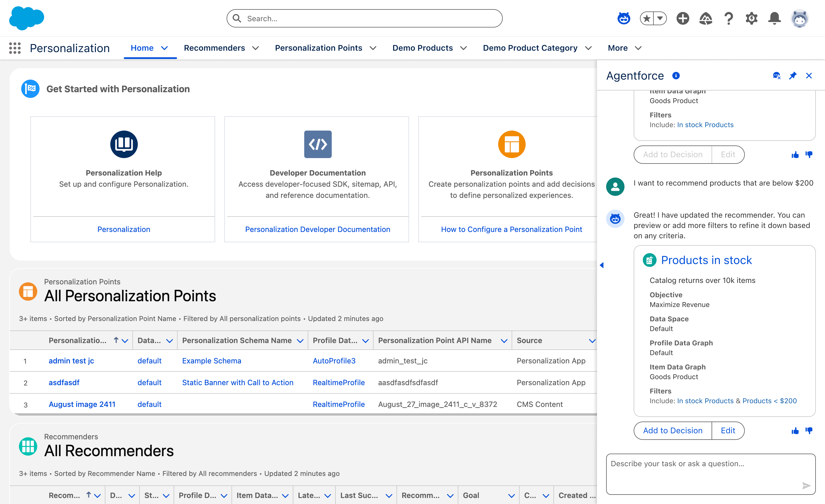Click the send message arrow icon
Viewport: 825px width, 504px height.
[x=806, y=485]
